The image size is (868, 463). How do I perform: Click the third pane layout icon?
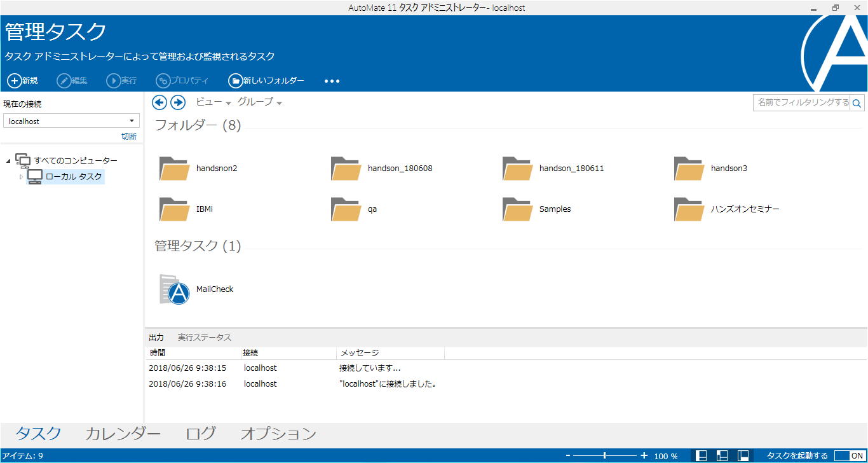click(743, 455)
